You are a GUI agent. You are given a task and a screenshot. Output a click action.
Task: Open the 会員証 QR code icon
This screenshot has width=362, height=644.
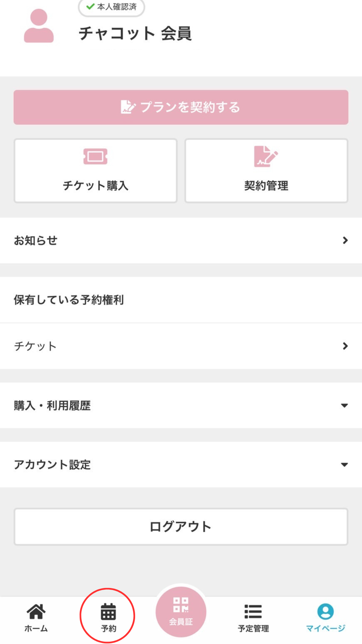[x=181, y=605]
